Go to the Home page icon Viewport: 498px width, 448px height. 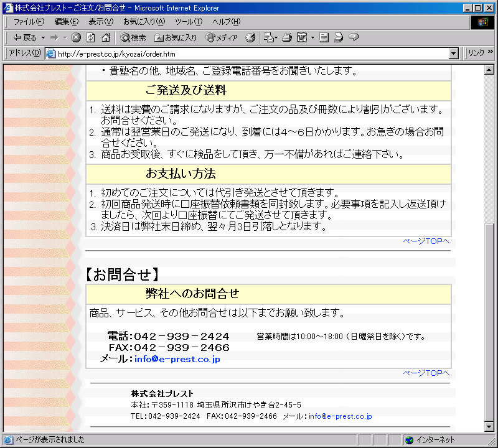pos(106,37)
